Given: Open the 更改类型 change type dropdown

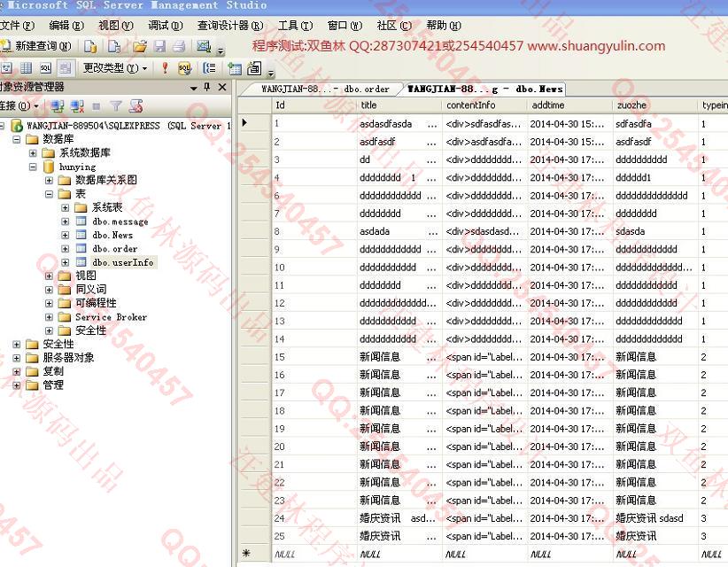Looking at the screenshot, I should click(x=114, y=68).
